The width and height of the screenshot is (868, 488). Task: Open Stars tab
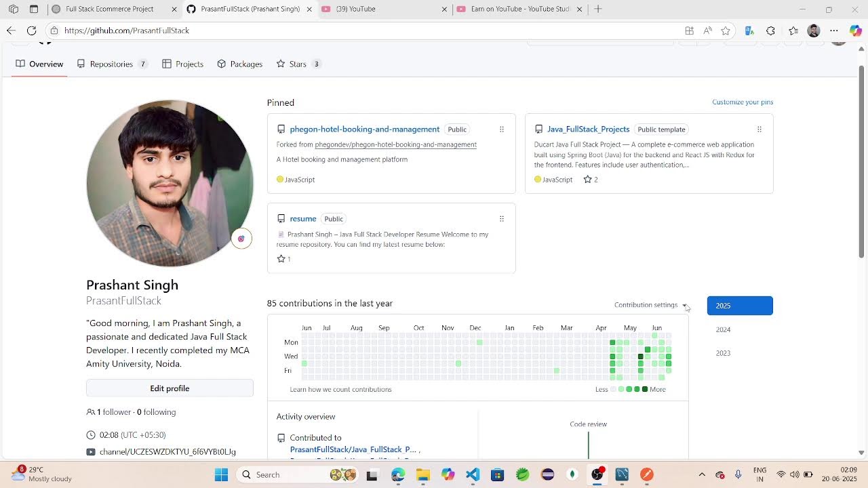coord(298,64)
